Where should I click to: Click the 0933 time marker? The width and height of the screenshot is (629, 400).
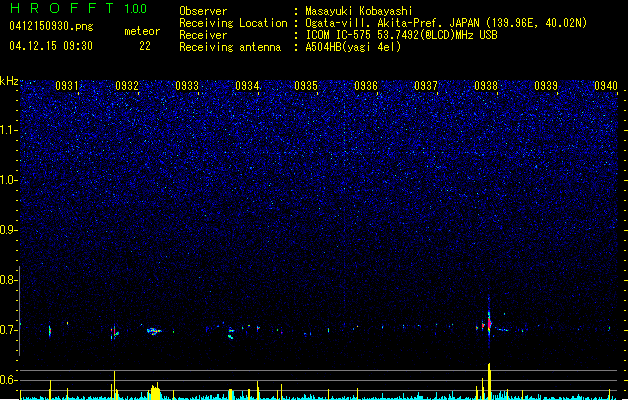point(187,86)
